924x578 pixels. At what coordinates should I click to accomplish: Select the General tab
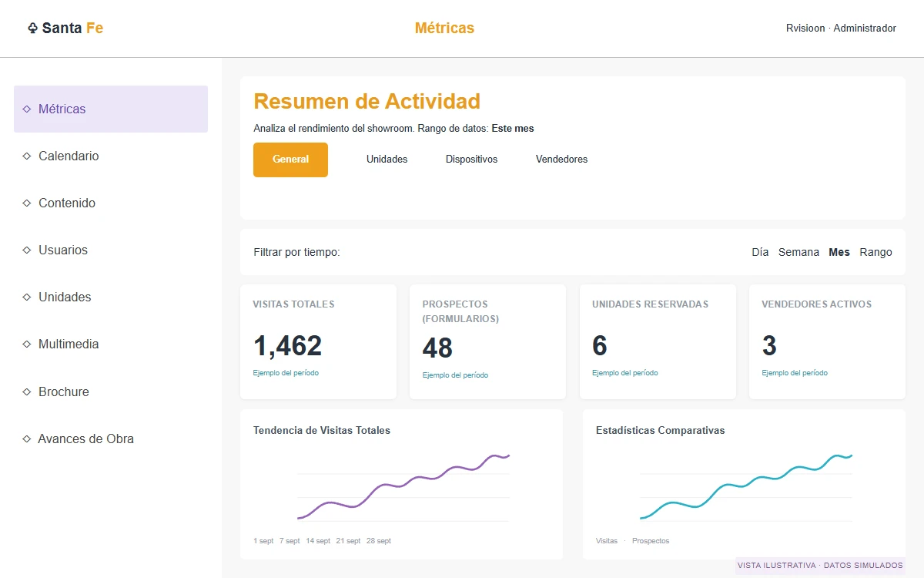click(290, 160)
